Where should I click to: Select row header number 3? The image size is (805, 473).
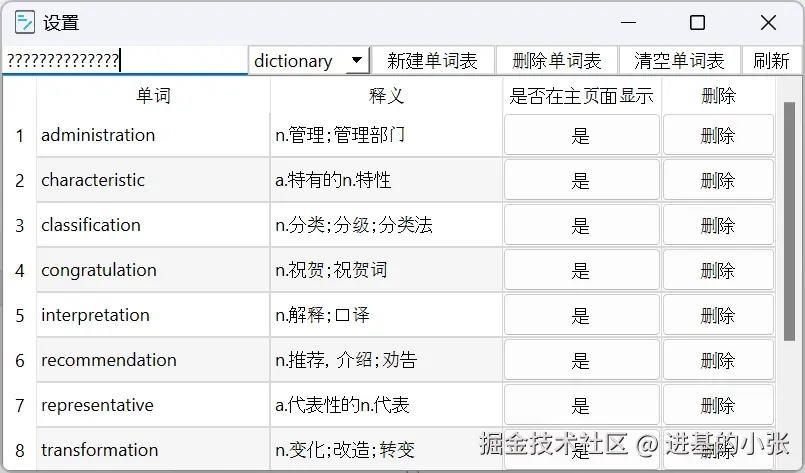[20, 225]
